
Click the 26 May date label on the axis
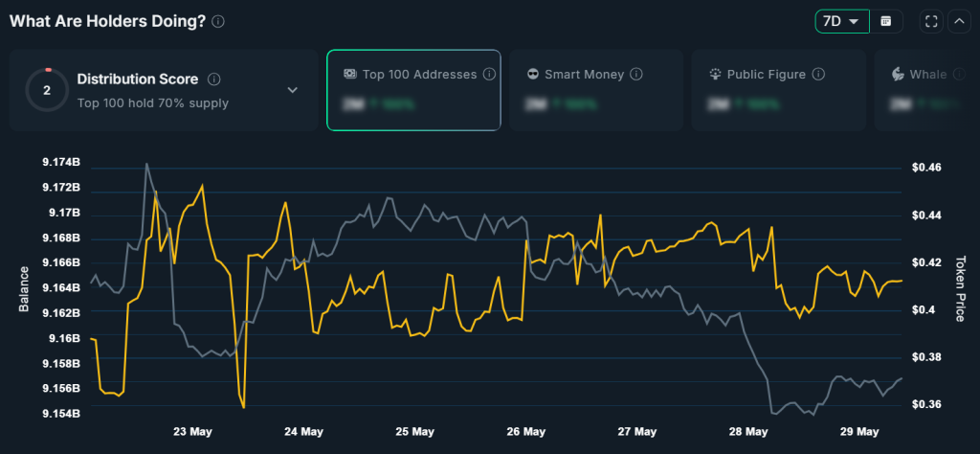(x=525, y=431)
